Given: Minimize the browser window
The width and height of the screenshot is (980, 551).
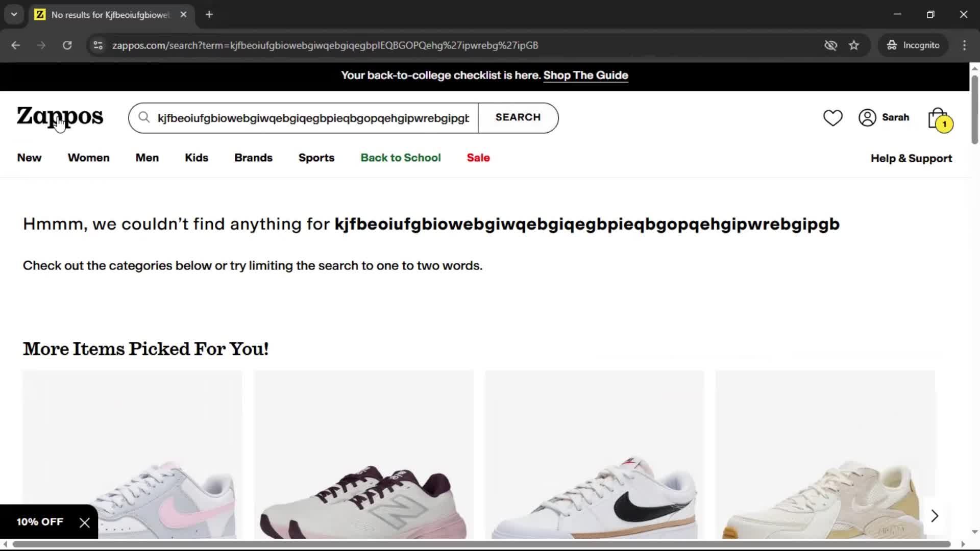Looking at the screenshot, I should [x=898, y=15].
